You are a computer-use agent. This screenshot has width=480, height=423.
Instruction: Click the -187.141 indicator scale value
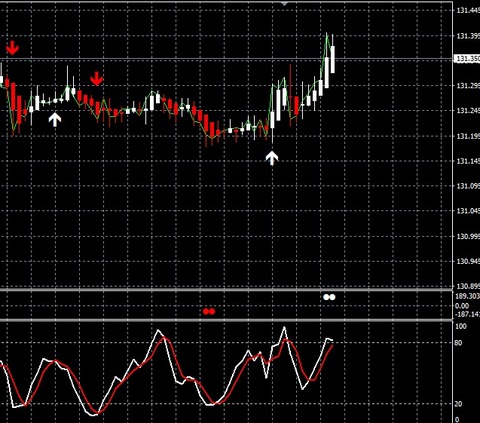(467, 314)
